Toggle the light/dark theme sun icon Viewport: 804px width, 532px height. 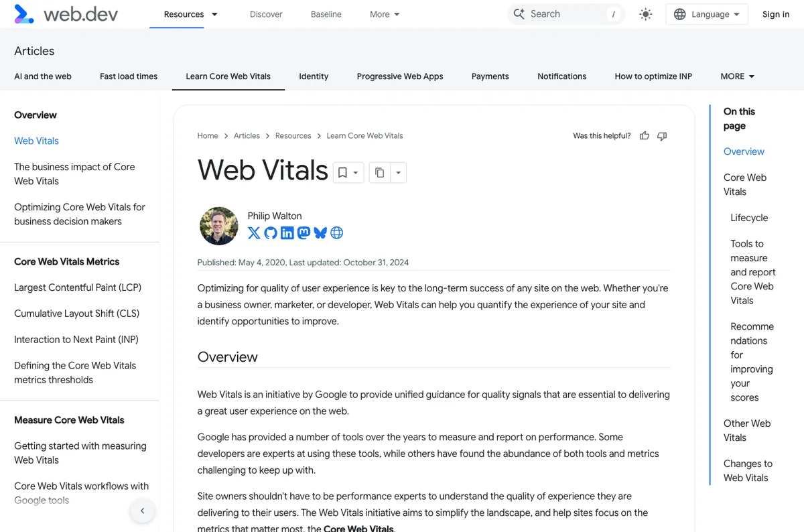[645, 14]
